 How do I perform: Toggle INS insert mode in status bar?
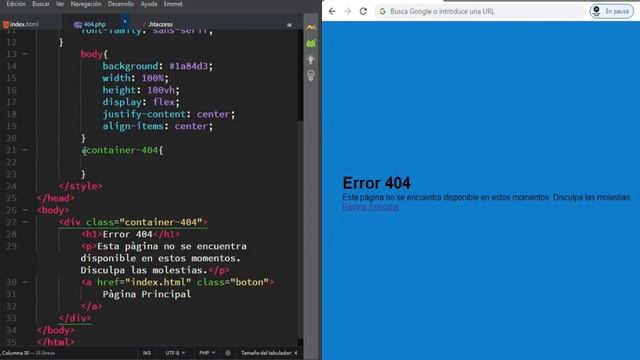[147, 353]
